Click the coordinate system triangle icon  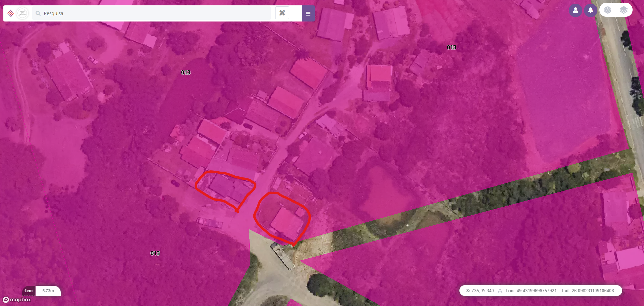[x=500, y=291]
